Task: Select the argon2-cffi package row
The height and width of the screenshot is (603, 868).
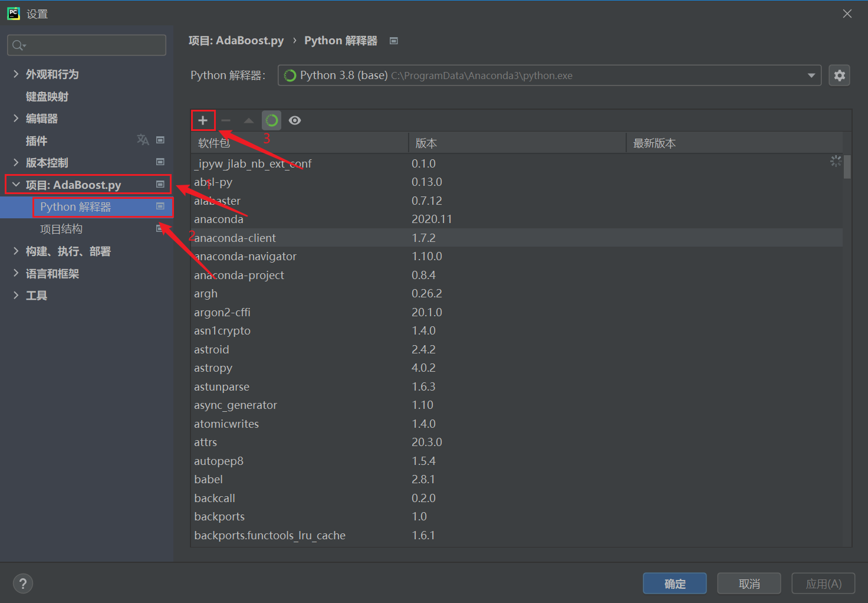Action: (517, 312)
